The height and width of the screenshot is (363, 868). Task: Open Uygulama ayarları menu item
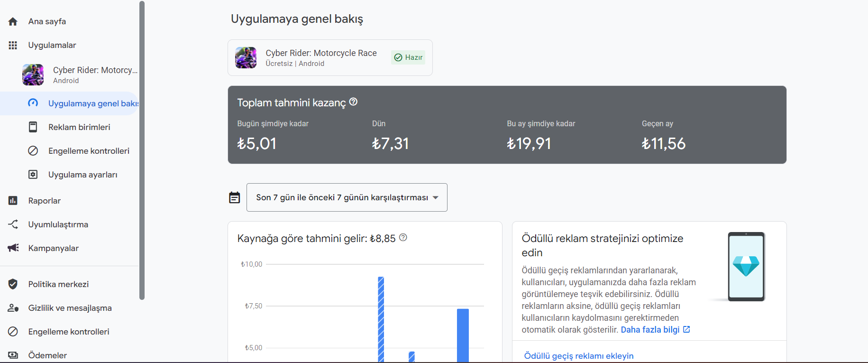pos(83,175)
